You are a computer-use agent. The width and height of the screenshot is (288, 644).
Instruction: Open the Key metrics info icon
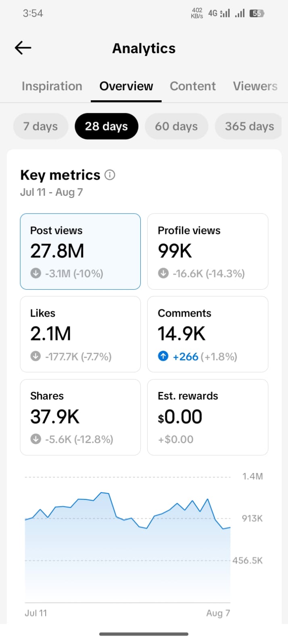click(110, 175)
